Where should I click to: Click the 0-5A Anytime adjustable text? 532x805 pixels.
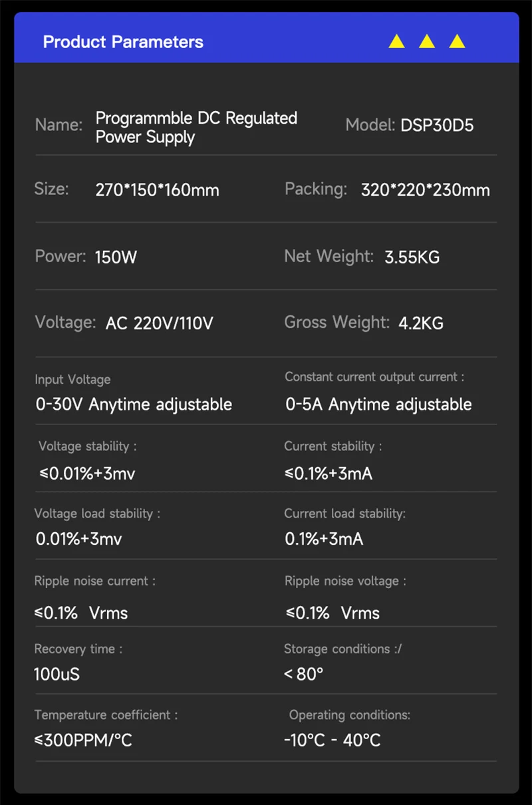(378, 404)
